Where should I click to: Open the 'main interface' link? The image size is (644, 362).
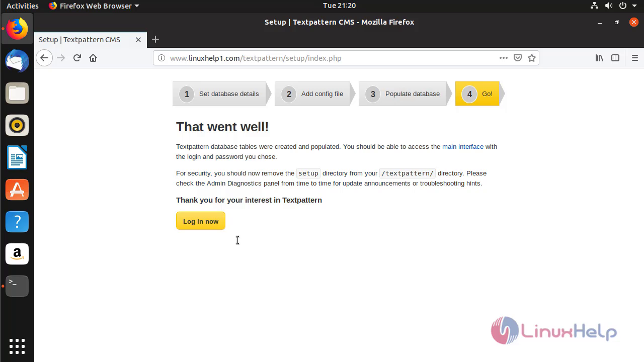pos(463,147)
